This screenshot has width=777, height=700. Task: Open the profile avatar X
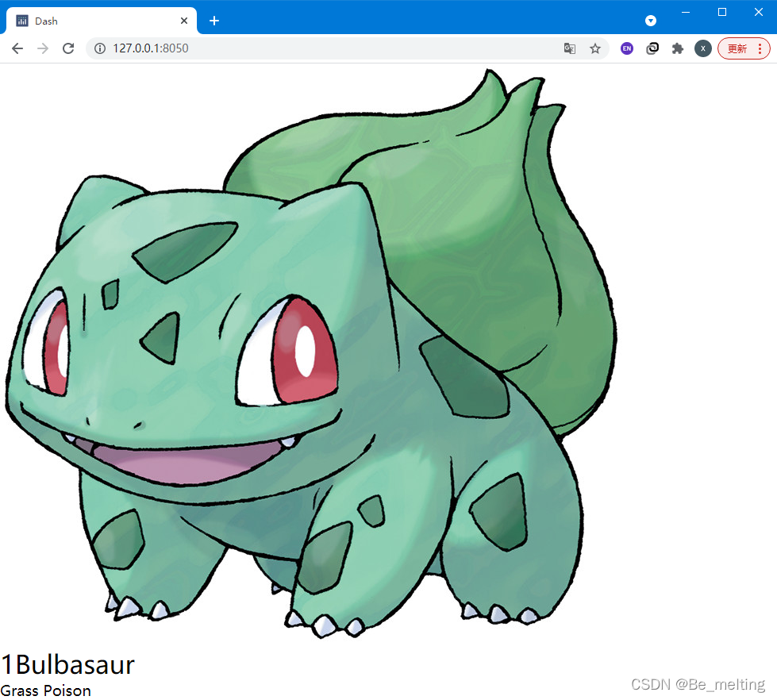tap(702, 48)
